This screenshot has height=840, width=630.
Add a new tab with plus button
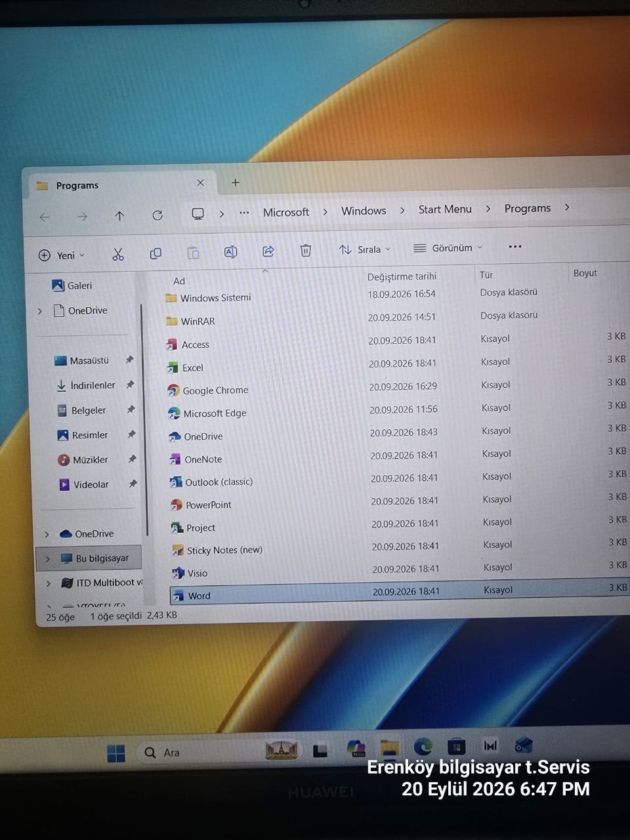click(x=236, y=182)
